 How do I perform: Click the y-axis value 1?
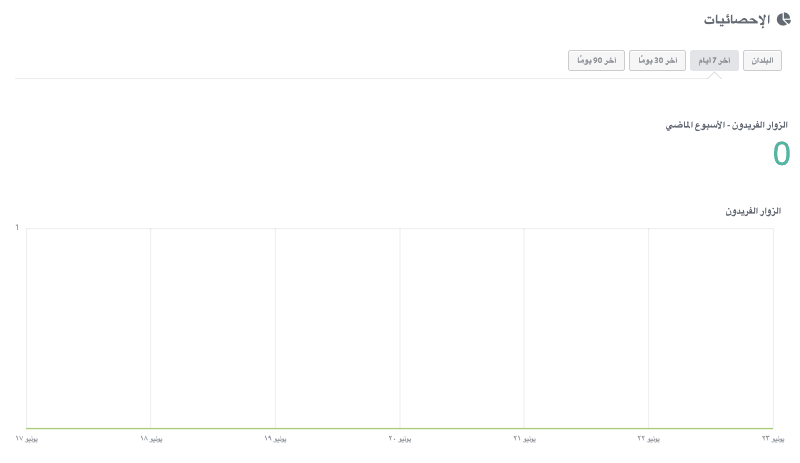point(17,227)
